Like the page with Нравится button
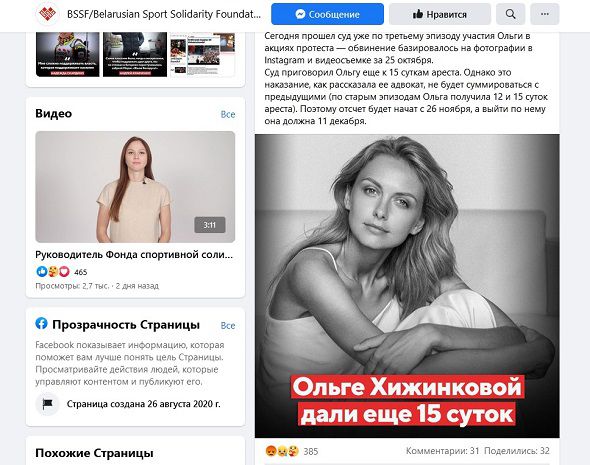This screenshot has height=465, width=590. [x=440, y=14]
